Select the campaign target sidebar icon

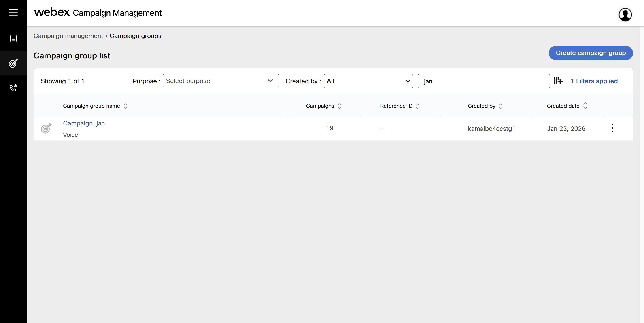[13, 63]
